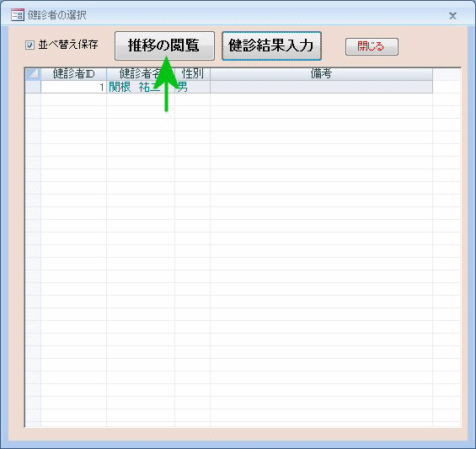476x449 pixels.
Task: Click the 健診結果入力 button
Action: [x=271, y=45]
